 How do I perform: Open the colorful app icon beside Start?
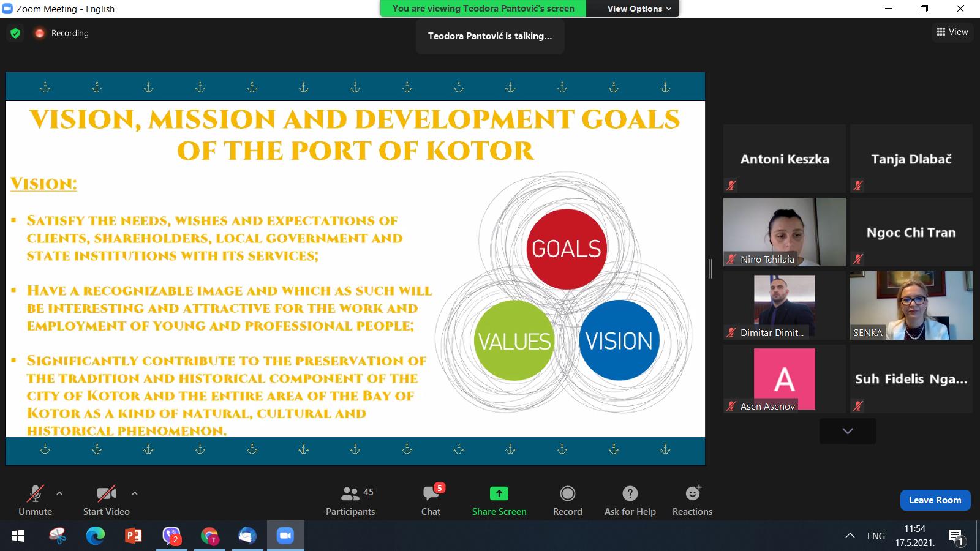pos(58,536)
